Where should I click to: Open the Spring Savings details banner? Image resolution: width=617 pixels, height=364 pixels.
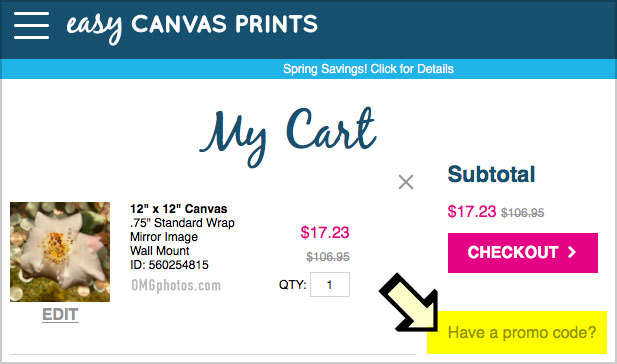click(368, 69)
